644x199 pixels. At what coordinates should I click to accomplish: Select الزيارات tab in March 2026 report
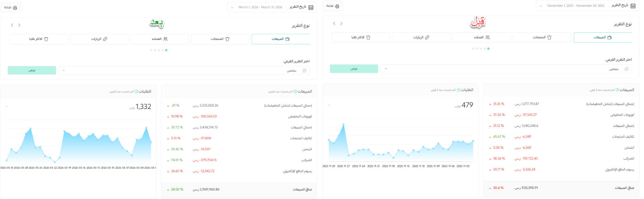99,39
